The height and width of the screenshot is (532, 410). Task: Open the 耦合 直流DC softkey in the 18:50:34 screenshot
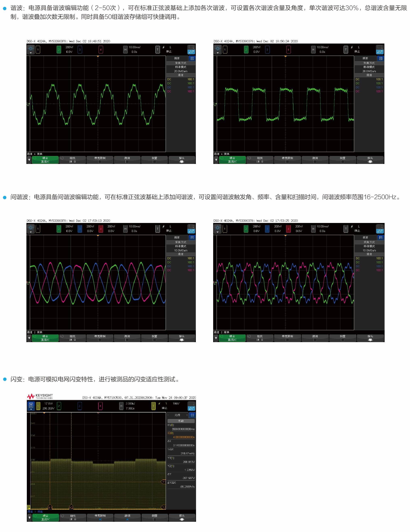click(232, 160)
